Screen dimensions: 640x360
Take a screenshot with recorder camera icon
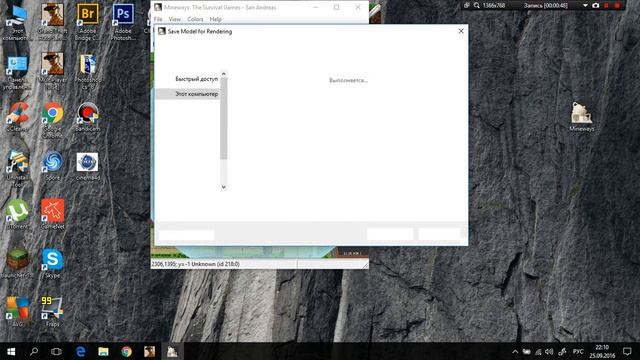[596, 5]
